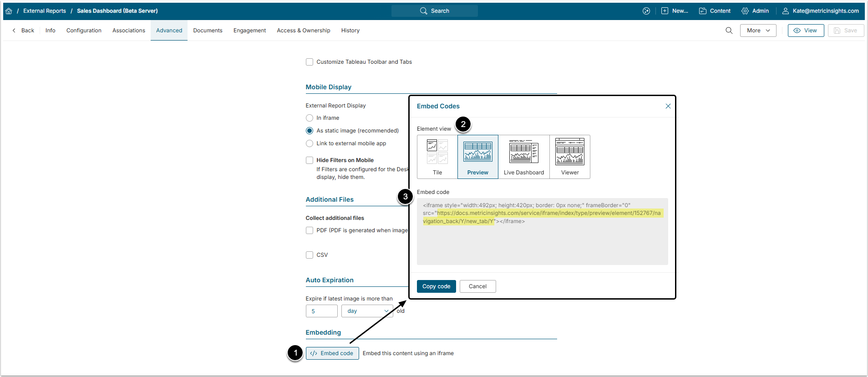Open the day unit dropdown
The width and height of the screenshot is (868, 377).
pos(367,311)
